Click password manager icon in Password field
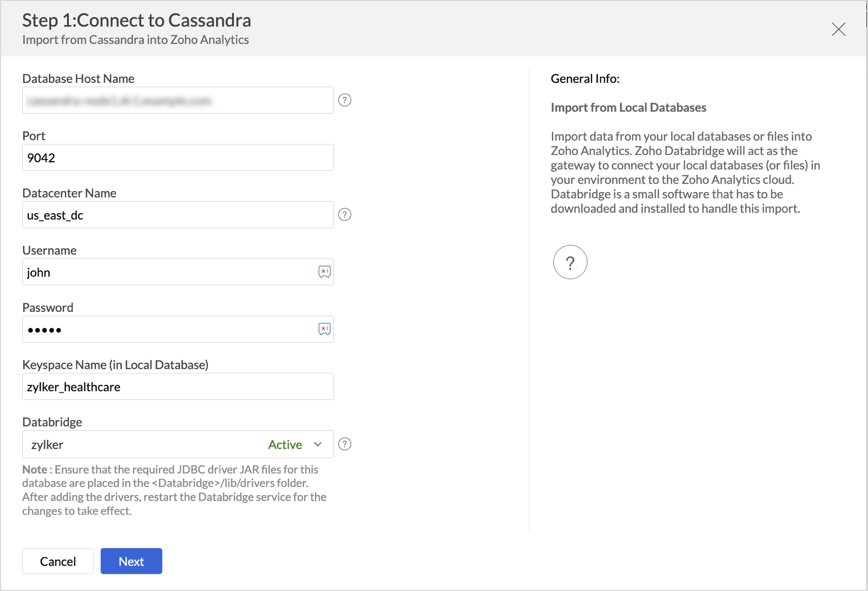The image size is (868, 591). click(324, 329)
